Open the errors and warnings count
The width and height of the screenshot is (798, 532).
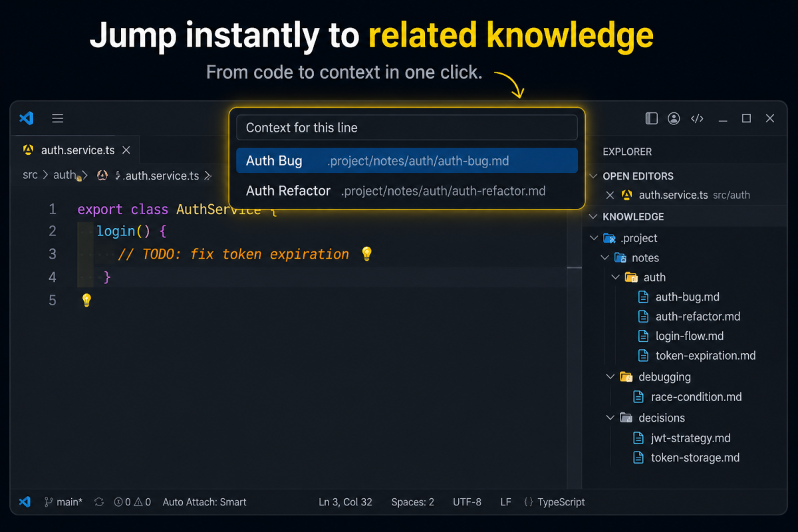(x=132, y=502)
